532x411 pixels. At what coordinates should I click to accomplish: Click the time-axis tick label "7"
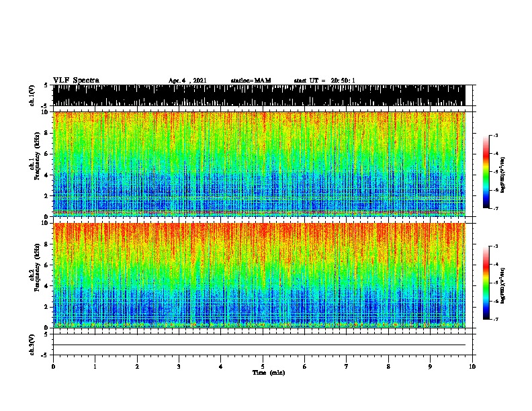[x=347, y=367]
